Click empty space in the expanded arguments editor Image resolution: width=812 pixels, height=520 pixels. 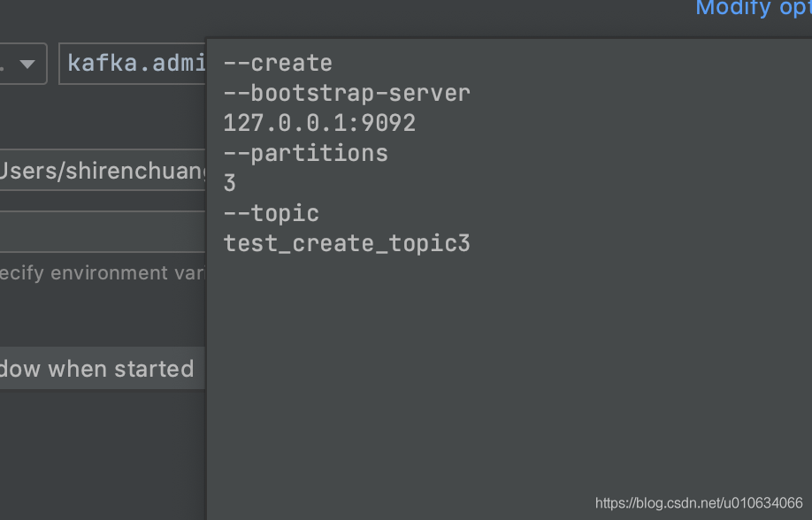tap(508, 373)
